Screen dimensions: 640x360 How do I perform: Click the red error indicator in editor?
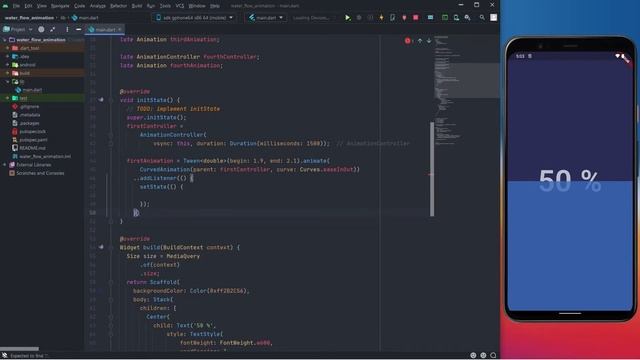tap(407, 40)
